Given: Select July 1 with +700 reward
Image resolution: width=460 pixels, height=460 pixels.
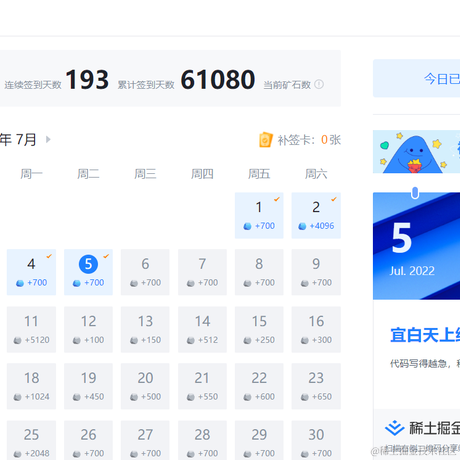Looking at the screenshot, I should tap(259, 215).
